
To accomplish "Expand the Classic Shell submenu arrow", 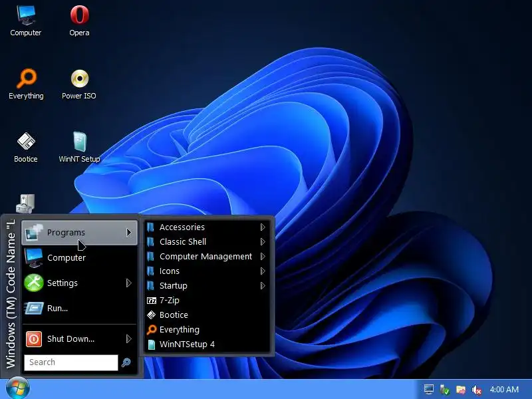I will 263,241.
